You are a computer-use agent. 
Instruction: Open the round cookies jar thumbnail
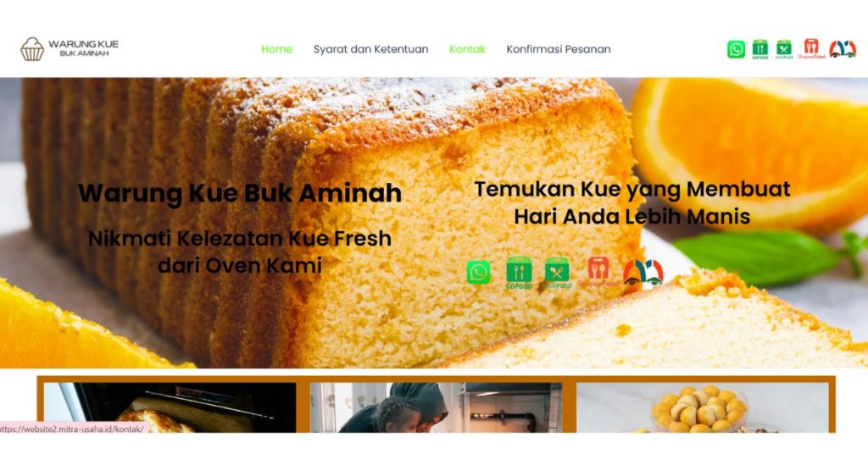coord(703,407)
